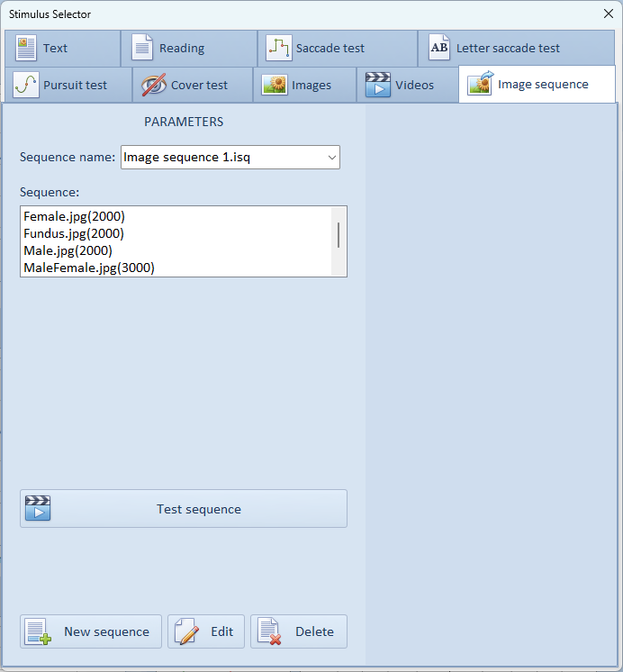Click the Text tab document icon
The width and height of the screenshot is (623, 672).
[26, 49]
